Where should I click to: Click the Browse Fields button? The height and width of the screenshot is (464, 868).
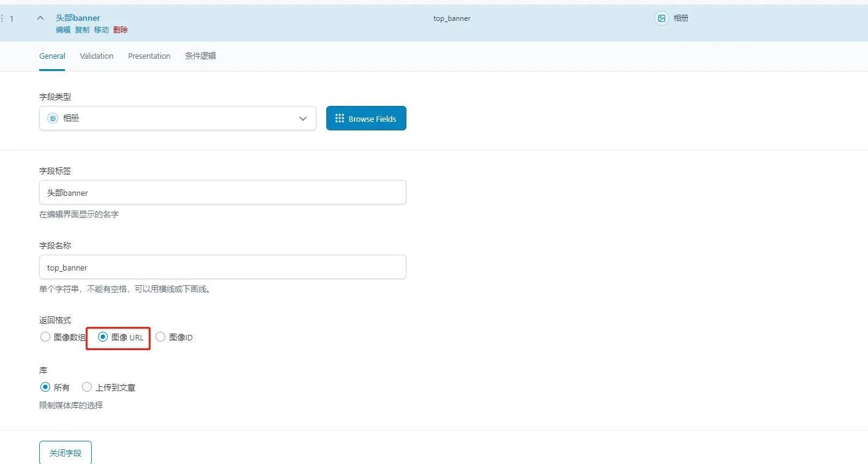(x=366, y=119)
